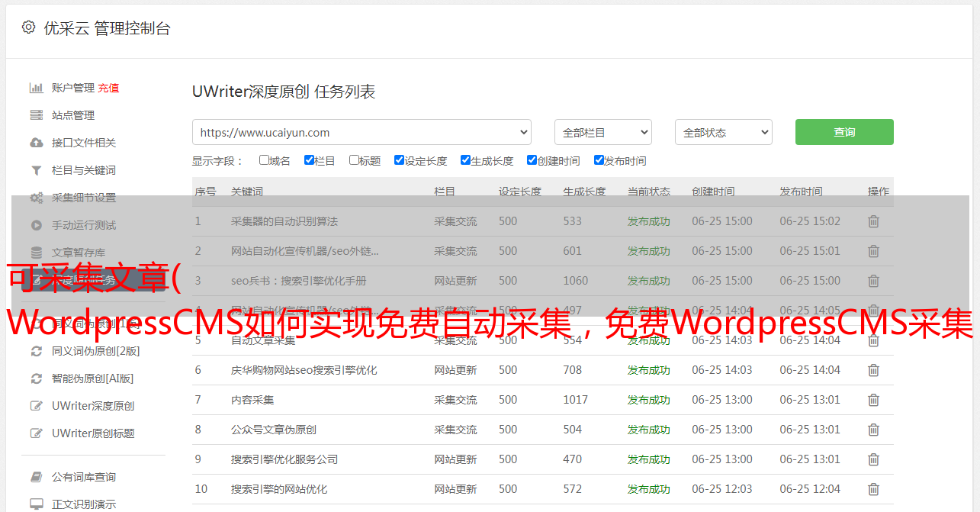Click the 发布成功 status in row 6

coord(649,370)
